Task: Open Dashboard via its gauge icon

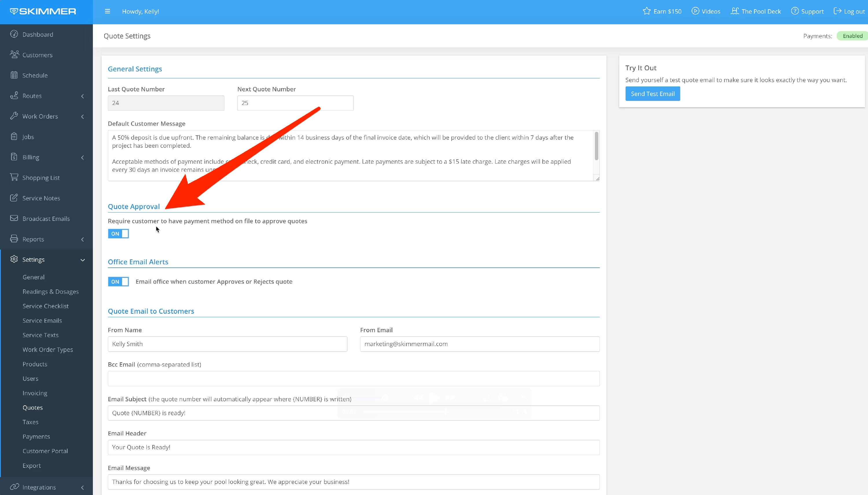Action: (14, 34)
